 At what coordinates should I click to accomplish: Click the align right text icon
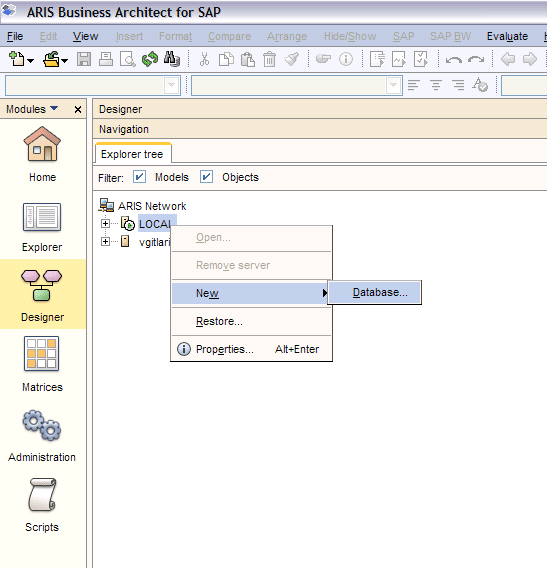tap(458, 85)
